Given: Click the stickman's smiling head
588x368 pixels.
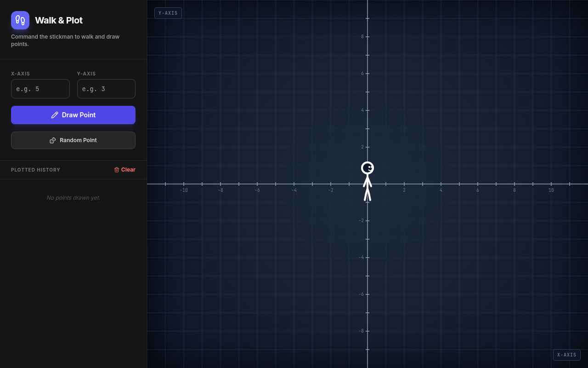Looking at the screenshot, I should [367, 168].
